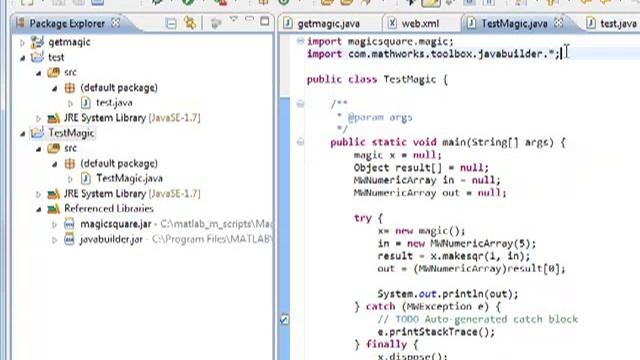Screen dimensions: 640x360
Task: Click 'MWNumericArray in = null;' line
Action: pyautogui.click(x=427, y=180)
